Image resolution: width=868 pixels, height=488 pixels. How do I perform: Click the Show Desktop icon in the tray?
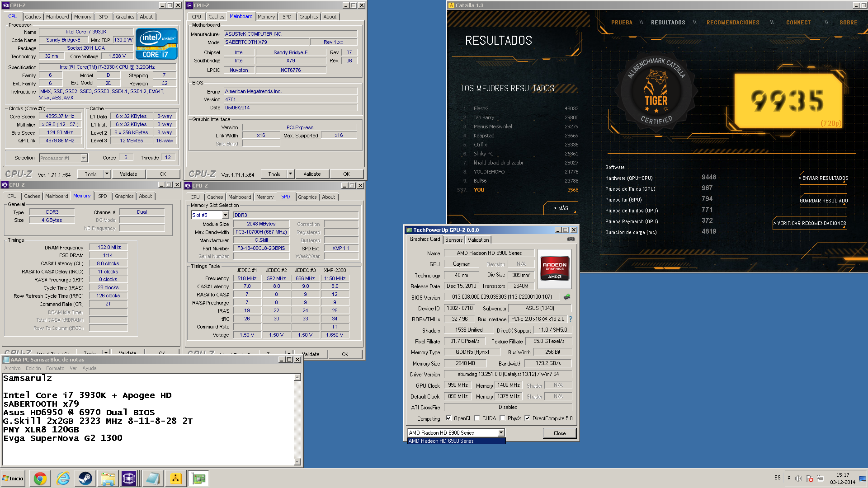coord(863,479)
